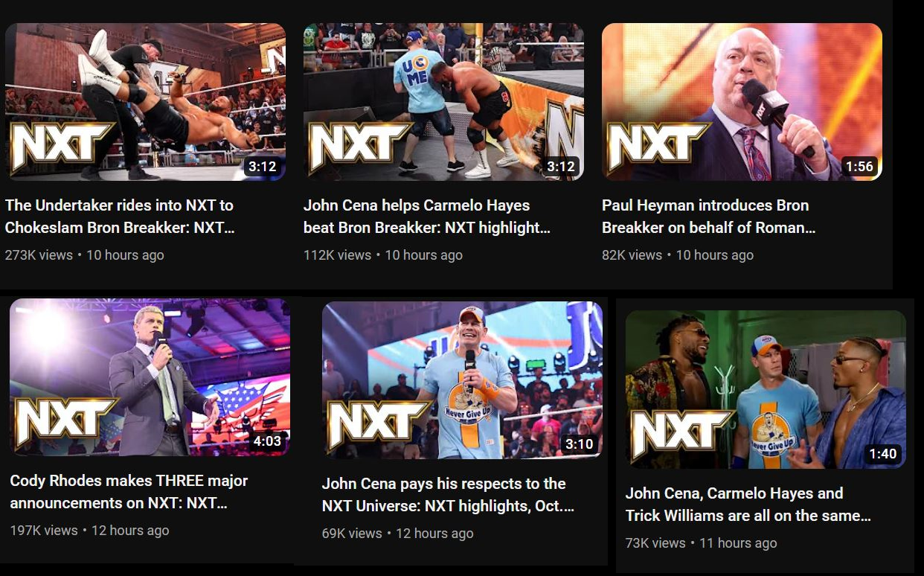The height and width of the screenshot is (576, 924).
Task: Click the 4:03 duration badge
Action: (x=267, y=441)
